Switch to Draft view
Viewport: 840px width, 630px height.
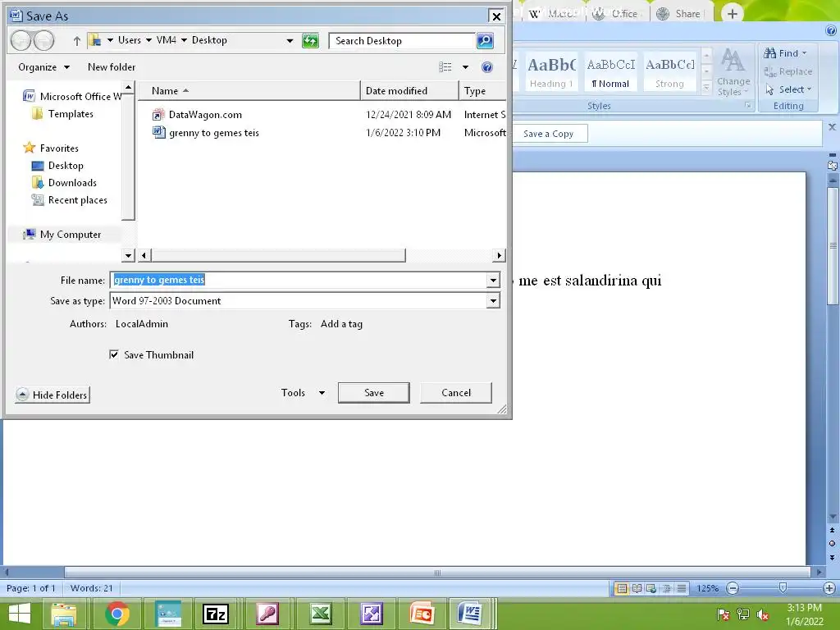click(682, 588)
